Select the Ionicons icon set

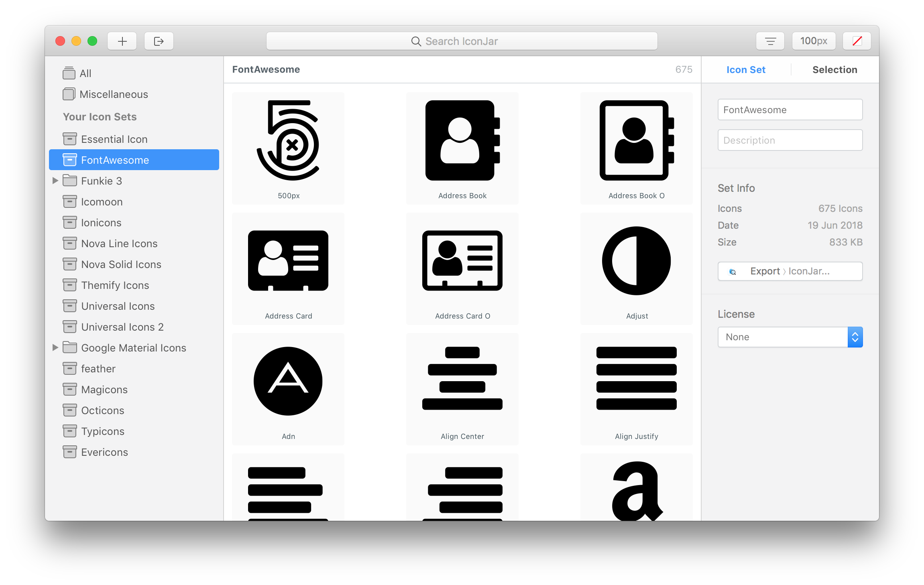[134, 223]
